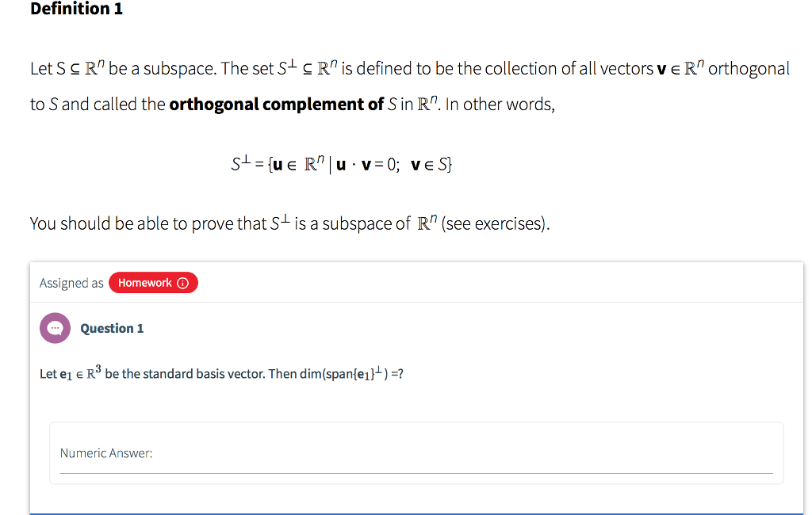Click the orthogonal complement formula
812x515 pixels.
coord(342,164)
